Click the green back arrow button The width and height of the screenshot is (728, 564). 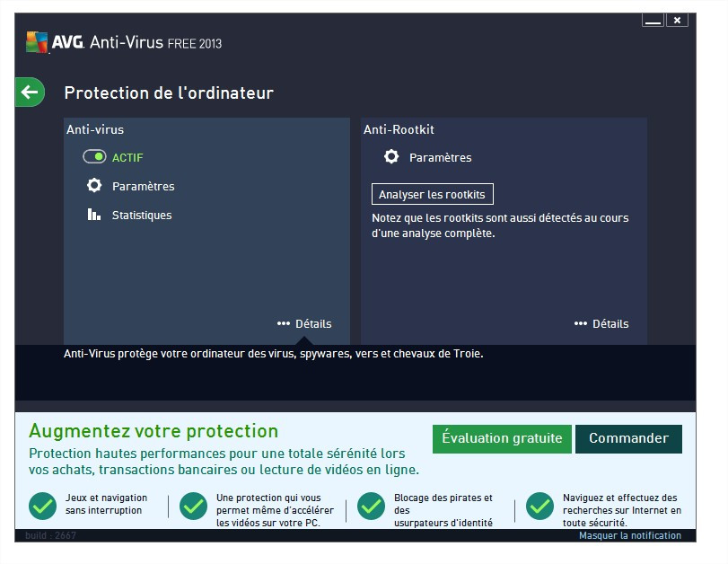tap(30, 92)
